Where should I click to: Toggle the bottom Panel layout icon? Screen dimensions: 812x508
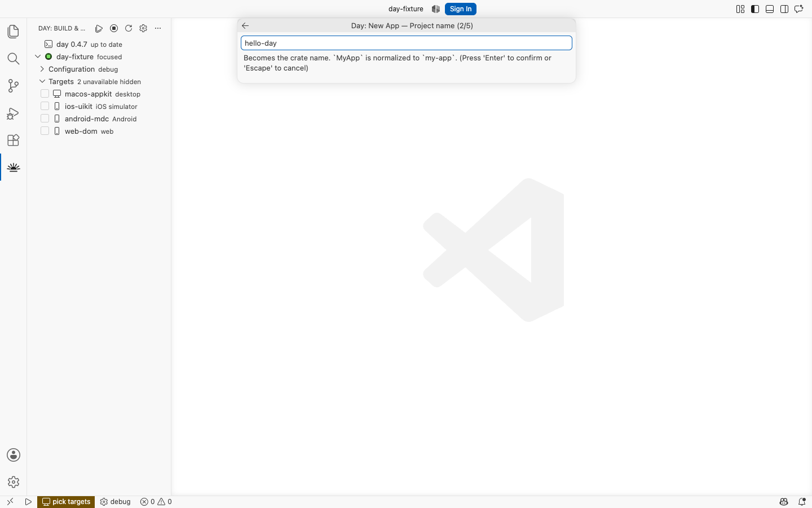coord(770,9)
